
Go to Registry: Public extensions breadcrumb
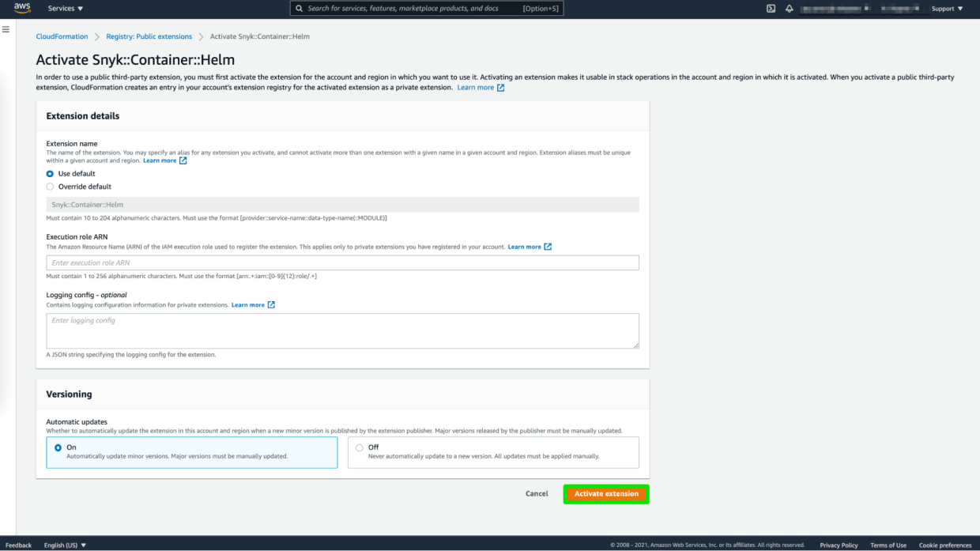149,36
